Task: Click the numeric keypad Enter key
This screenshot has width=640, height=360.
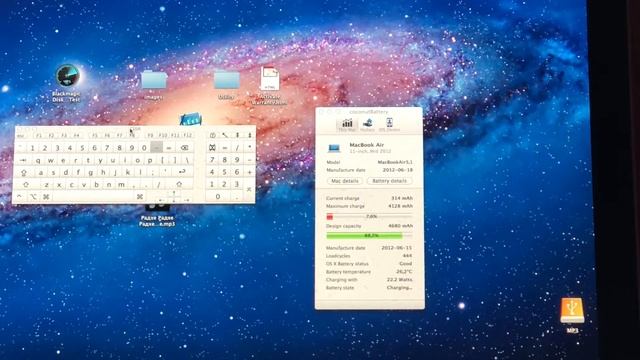Action: coord(249,190)
